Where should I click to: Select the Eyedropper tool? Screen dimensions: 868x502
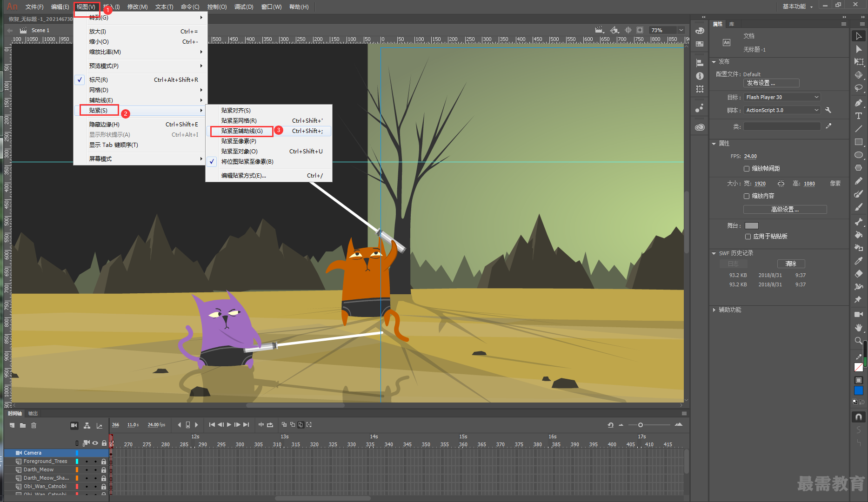(859, 261)
